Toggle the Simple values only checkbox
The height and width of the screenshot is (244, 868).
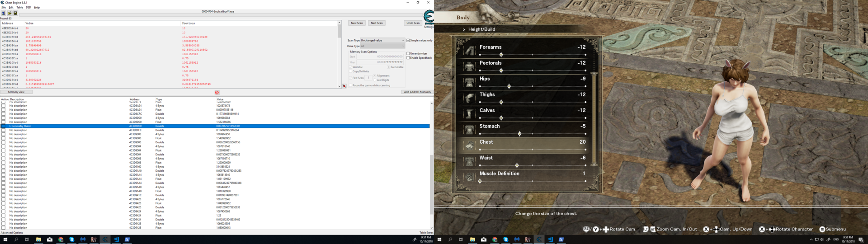[408, 40]
